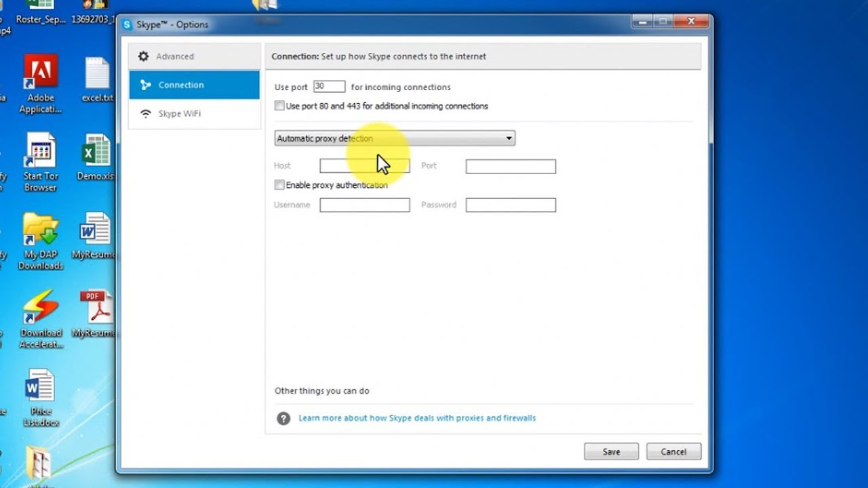The height and width of the screenshot is (488, 868).
Task: Select the Roster_Sep desktop file
Action: point(41,12)
